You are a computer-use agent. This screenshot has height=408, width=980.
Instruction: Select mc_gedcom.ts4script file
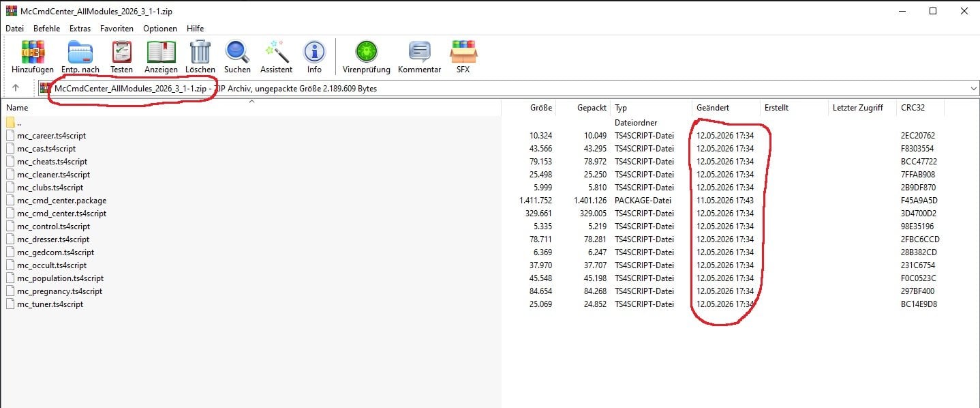click(x=56, y=252)
